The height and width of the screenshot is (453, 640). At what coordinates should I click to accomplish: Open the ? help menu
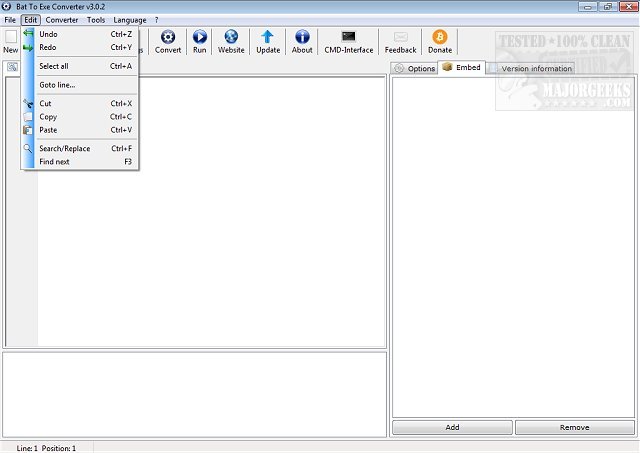156,20
